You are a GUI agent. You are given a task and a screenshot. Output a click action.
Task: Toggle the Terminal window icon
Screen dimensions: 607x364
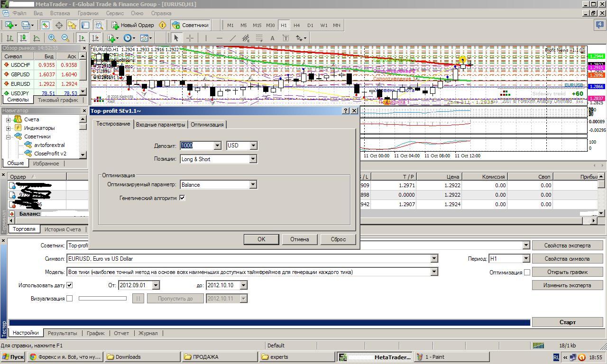[85, 25]
